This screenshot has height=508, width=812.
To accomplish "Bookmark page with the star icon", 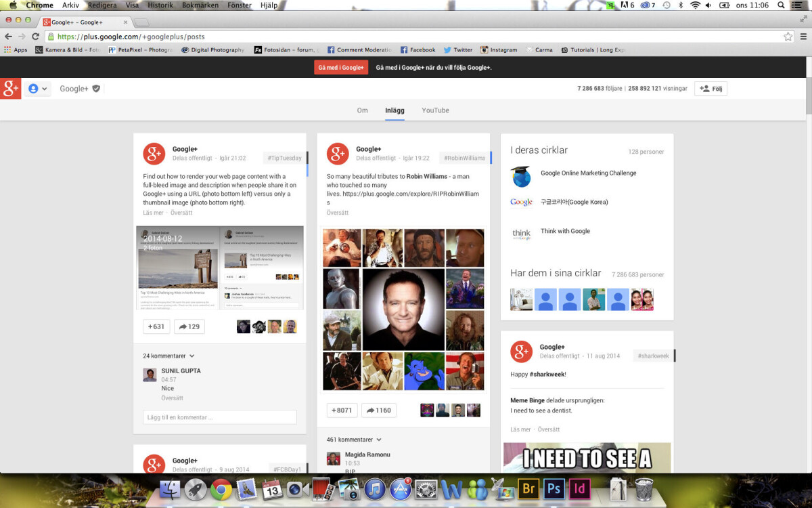I will click(x=788, y=37).
